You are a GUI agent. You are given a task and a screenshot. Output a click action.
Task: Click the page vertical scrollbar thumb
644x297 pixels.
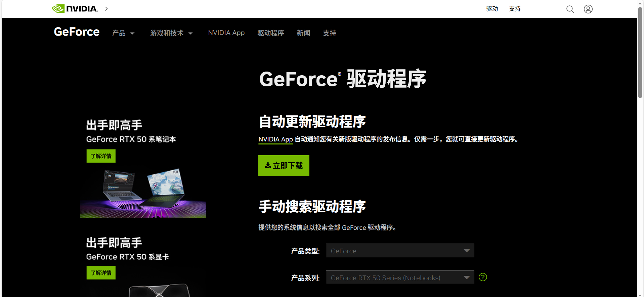pyautogui.click(x=640, y=52)
